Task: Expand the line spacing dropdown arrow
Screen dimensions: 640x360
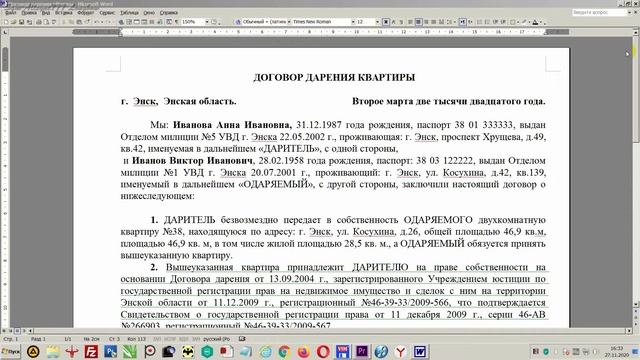Action: (454, 22)
